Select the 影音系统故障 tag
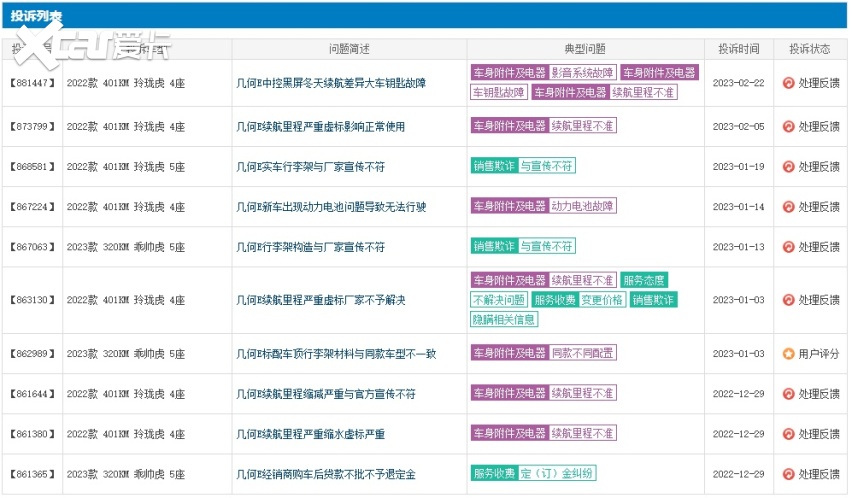Screen dimensions: 852x498 point(583,73)
